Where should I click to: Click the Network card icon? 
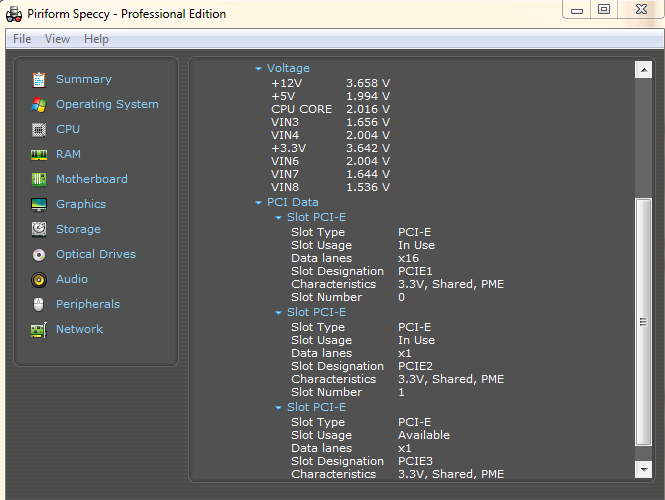coord(39,330)
